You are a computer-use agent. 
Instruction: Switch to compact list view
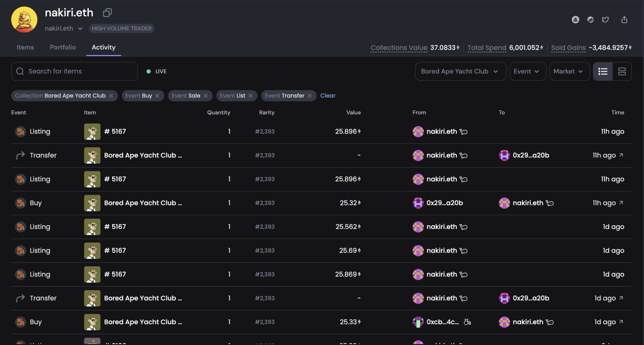pos(602,72)
